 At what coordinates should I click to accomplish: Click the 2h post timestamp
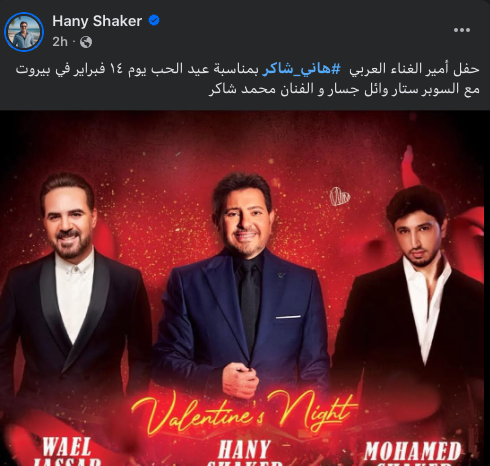coord(60,42)
